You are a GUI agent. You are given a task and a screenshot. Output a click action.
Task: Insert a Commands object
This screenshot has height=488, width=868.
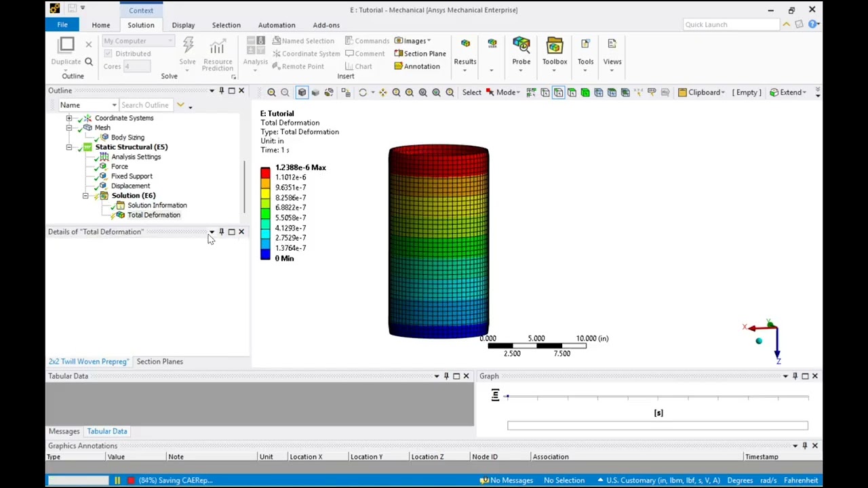tap(367, 41)
